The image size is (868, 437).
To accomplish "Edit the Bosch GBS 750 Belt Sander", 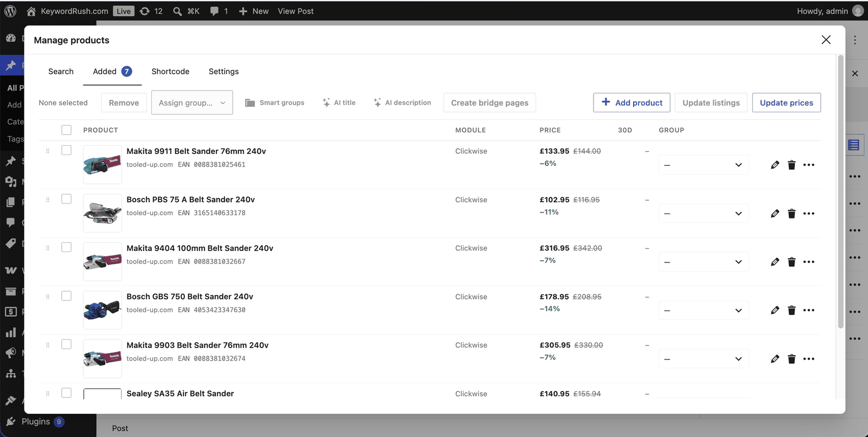I will tap(775, 310).
